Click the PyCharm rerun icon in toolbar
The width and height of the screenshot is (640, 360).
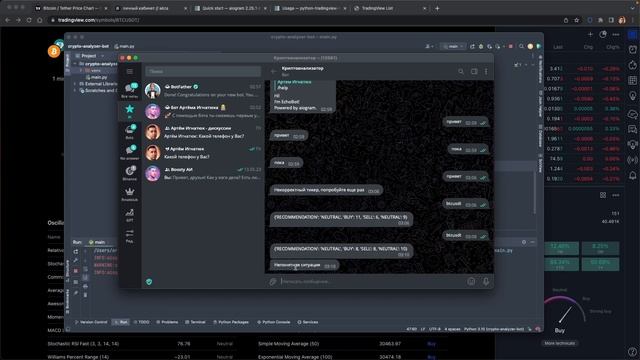point(472,47)
